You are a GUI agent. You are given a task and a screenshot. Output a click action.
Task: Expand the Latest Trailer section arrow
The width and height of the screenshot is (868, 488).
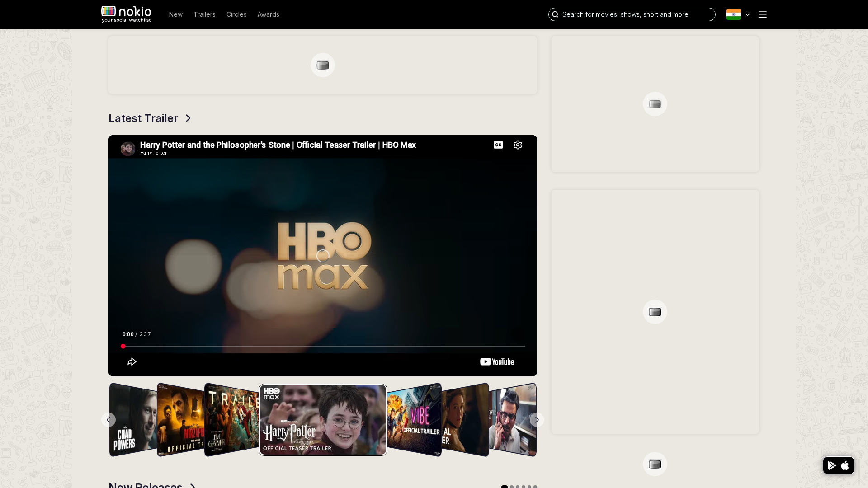[188, 118]
